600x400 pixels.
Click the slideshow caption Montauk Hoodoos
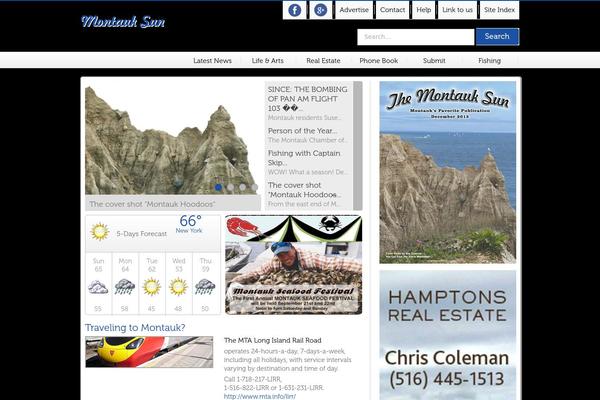(x=173, y=204)
